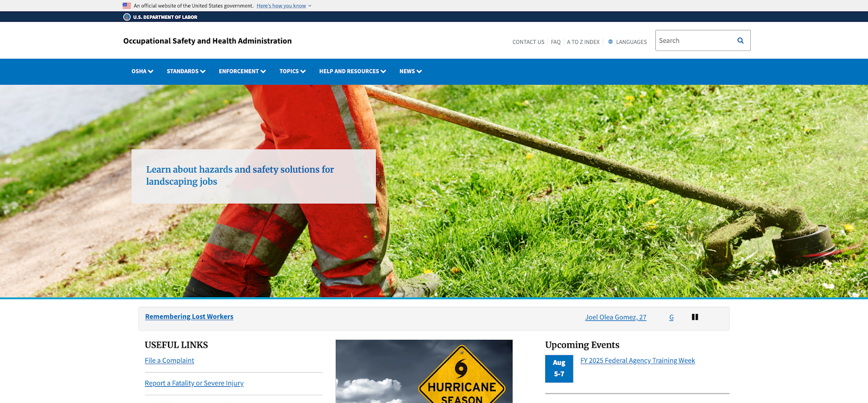Image resolution: width=868 pixels, height=403 pixels.
Task: Click U.S. Department of Labor text link
Action: pos(165,17)
